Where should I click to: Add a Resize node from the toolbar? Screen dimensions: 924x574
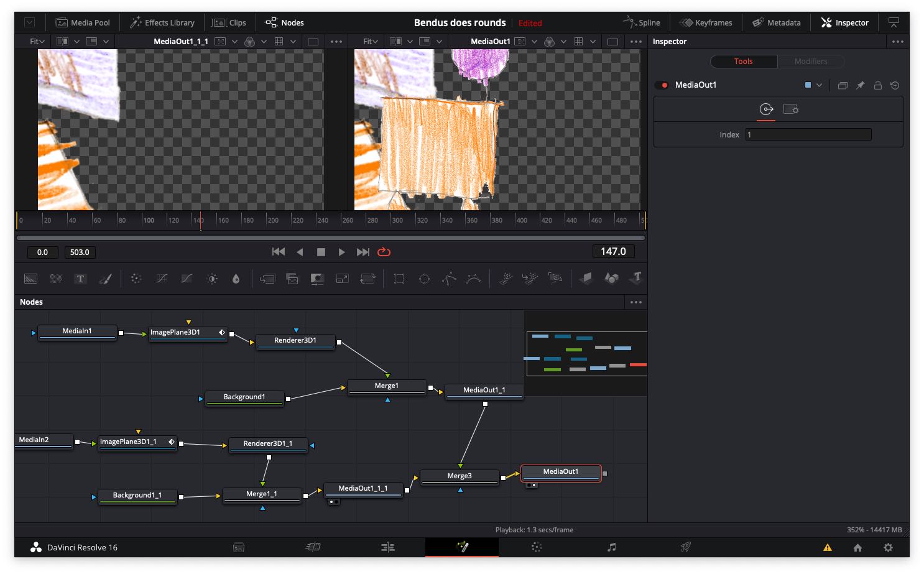[x=343, y=279]
